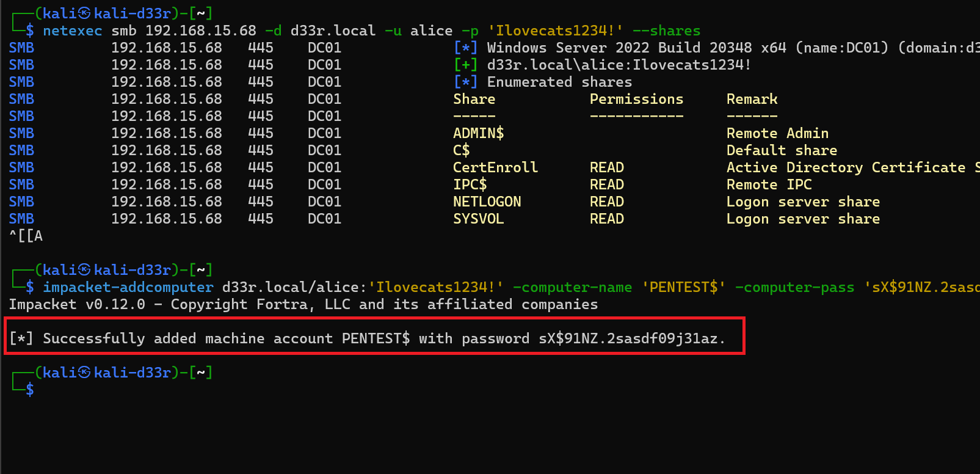
Task: Click the Share column header
Action: point(474,99)
